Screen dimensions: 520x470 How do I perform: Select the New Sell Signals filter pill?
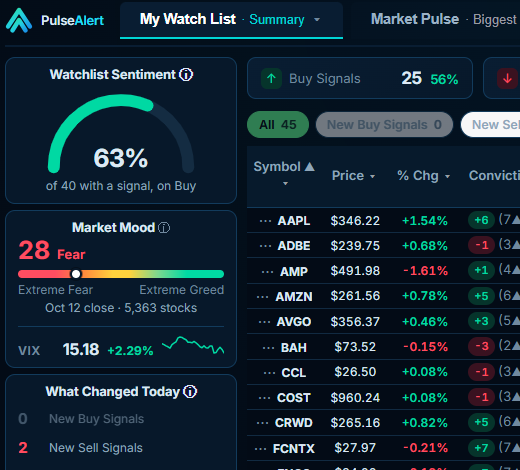[x=491, y=125]
